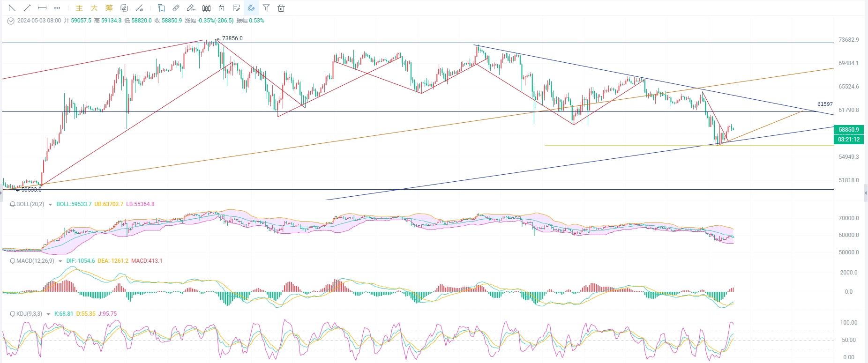Screen dimensions: 868x363
Task: Click the countdown timer 03:21:12
Action: 849,140
